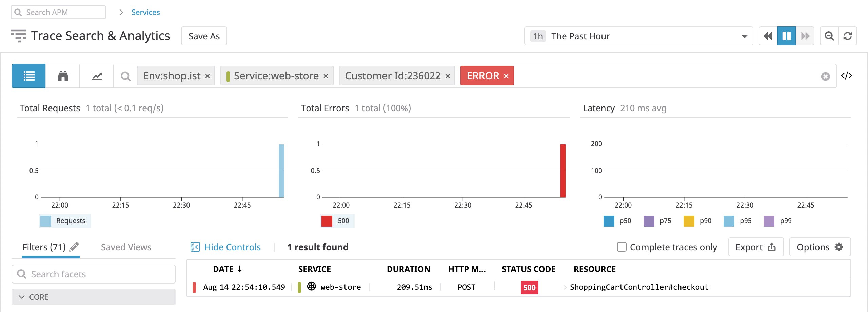Enable the Complete traces only checkbox

[x=622, y=247]
